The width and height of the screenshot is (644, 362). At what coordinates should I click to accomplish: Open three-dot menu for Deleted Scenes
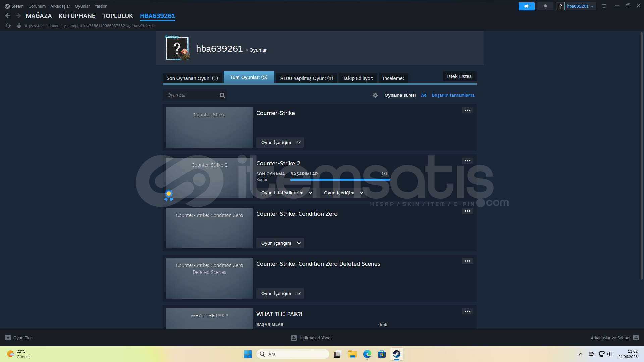click(x=468, y=261)
